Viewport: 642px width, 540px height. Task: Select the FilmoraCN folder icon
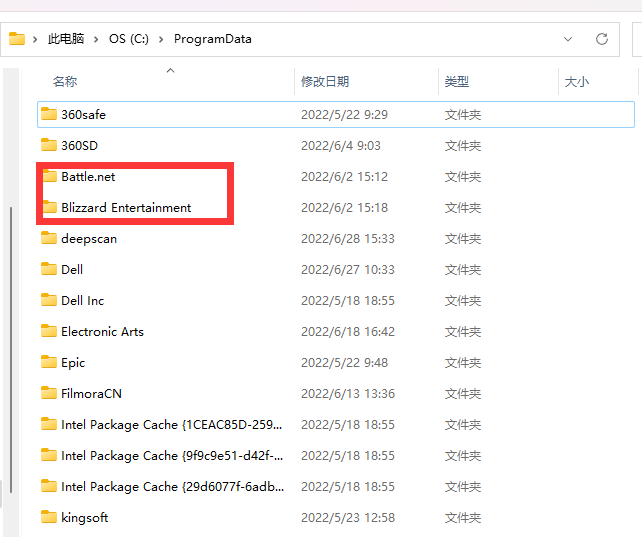49,393
